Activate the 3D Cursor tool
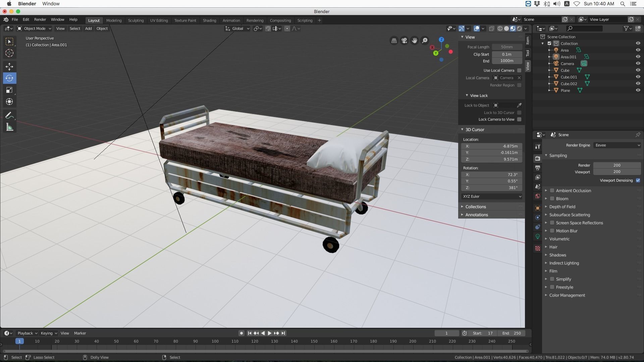The height and width of the screenshot is (362, 644). (9, 53)
